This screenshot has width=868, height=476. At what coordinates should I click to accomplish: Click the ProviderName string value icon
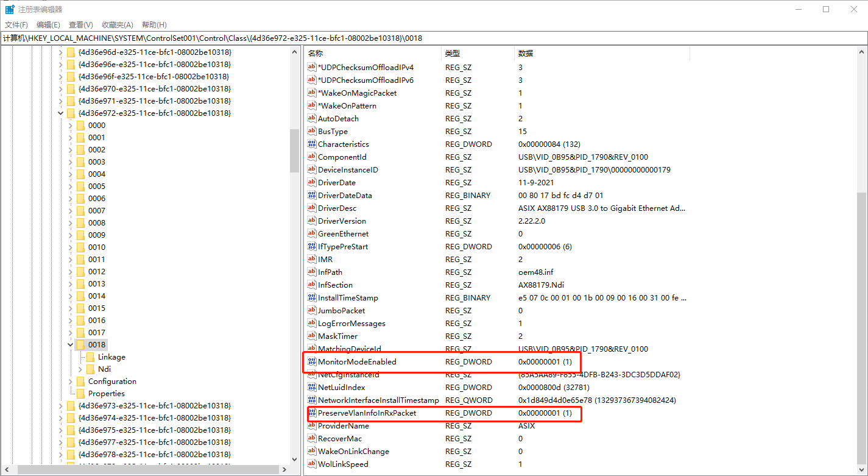[x=312, y=425]
